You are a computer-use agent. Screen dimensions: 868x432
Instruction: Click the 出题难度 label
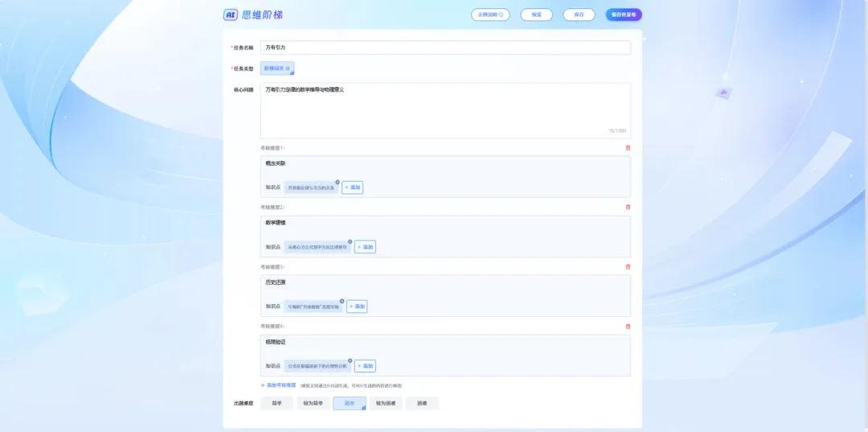click(x=244, y=404)
